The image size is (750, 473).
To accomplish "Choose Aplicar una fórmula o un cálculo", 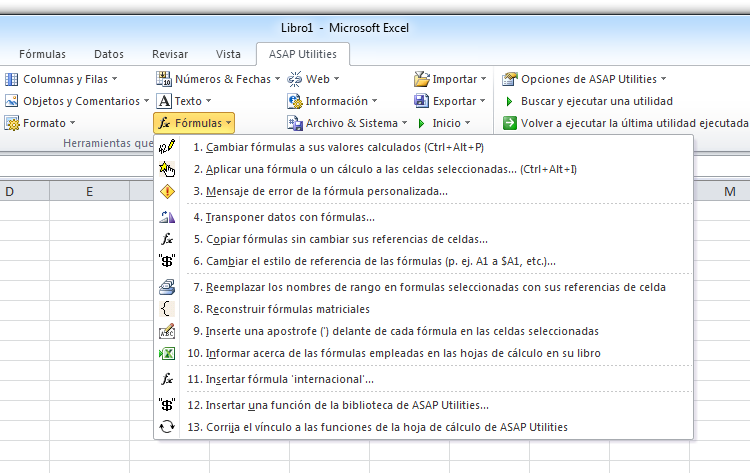I will pyautogui.click(x=424, y=169).
